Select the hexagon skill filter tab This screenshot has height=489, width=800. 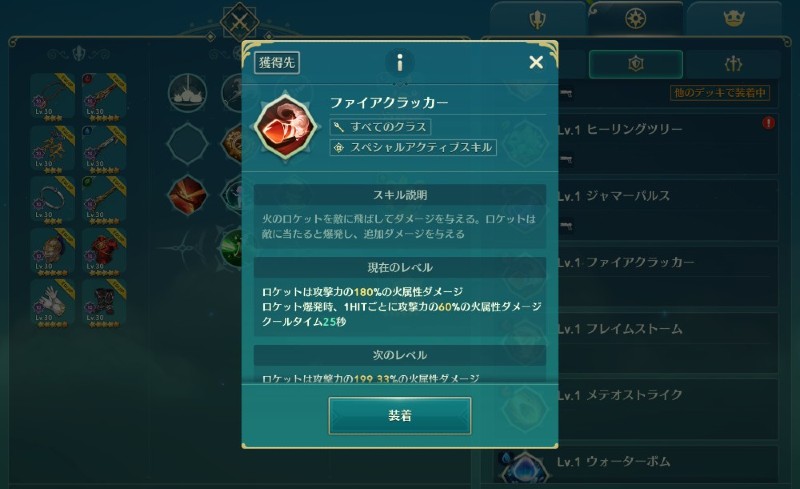coord(635,64)
